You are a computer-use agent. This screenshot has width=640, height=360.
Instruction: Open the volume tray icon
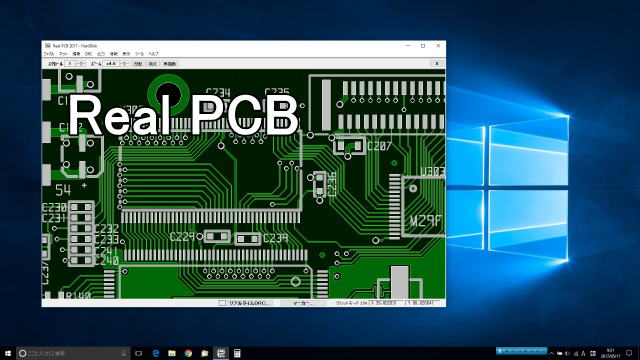[567, 353]
